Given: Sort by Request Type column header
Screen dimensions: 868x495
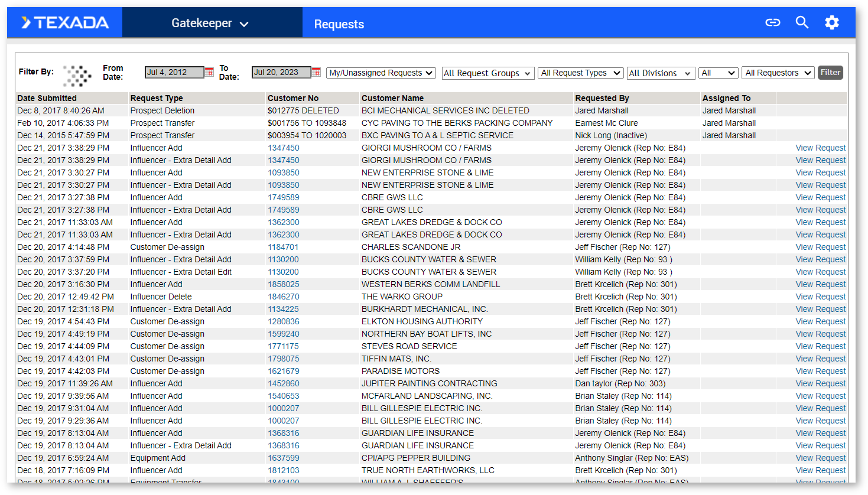Looking at the screenshot, I should (157, 98).
